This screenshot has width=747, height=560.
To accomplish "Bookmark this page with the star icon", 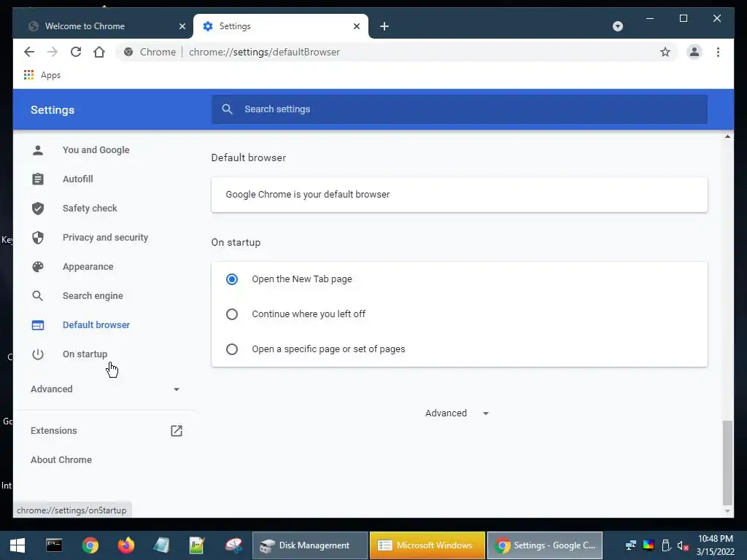I will (665, 52).
